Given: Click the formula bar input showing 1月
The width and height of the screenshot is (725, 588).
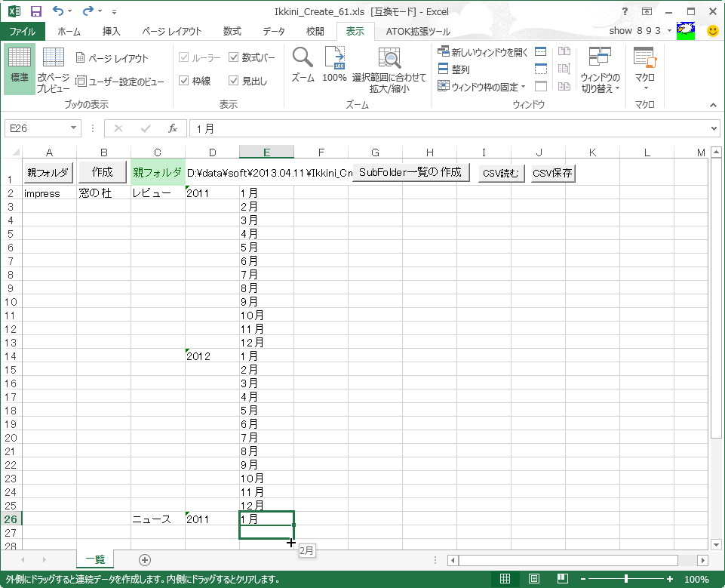Looking at the screenshot, I should click(448, 128).
